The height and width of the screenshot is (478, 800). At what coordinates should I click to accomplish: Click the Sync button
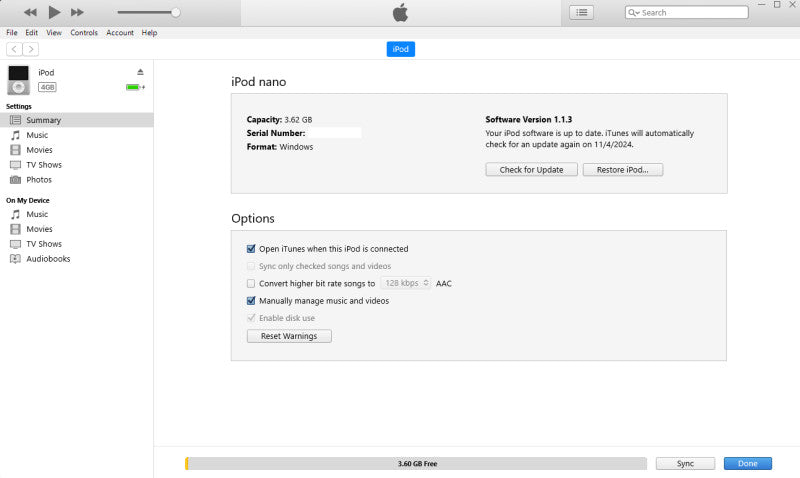tap(685, 463)
